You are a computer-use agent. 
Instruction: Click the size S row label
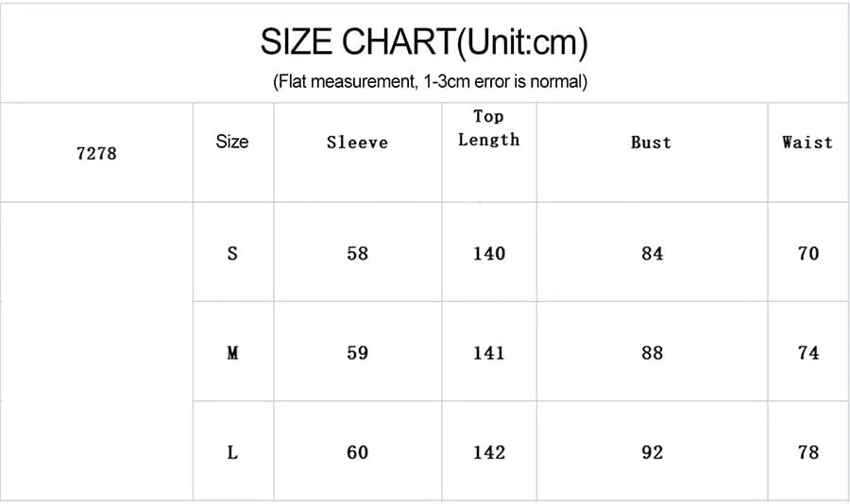tap(232, 253)
